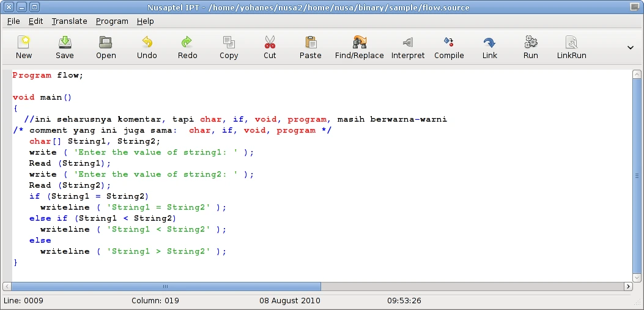
Task: Expand the toolbar overflow chevron
Action: 631,48
